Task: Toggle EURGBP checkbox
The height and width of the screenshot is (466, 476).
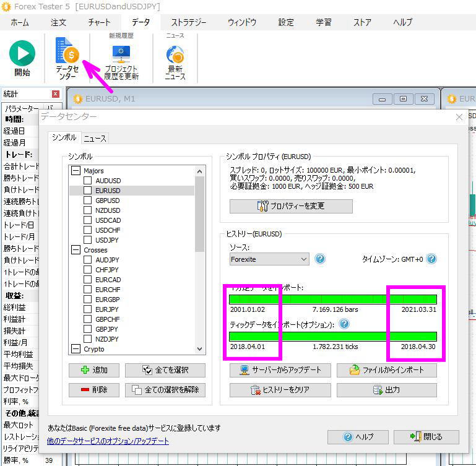Action: pyautogui.click(x=88, y=300)
